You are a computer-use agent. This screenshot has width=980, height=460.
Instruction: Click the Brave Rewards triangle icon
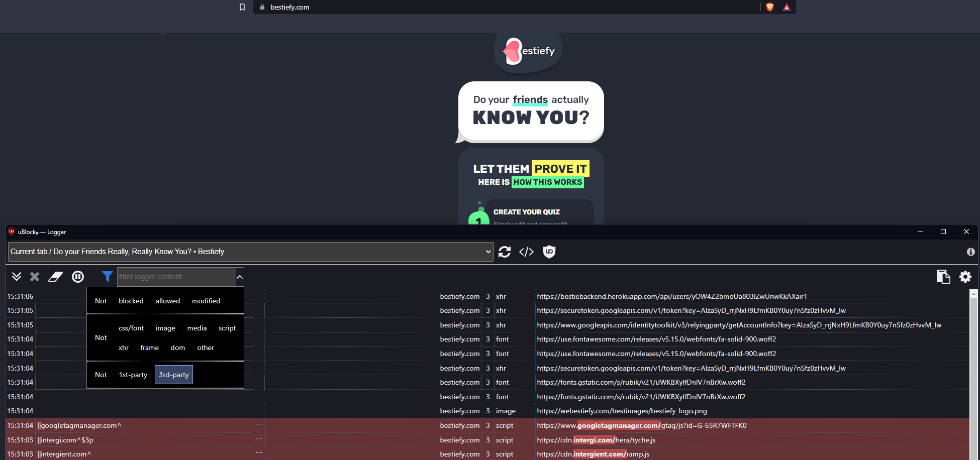787,7
